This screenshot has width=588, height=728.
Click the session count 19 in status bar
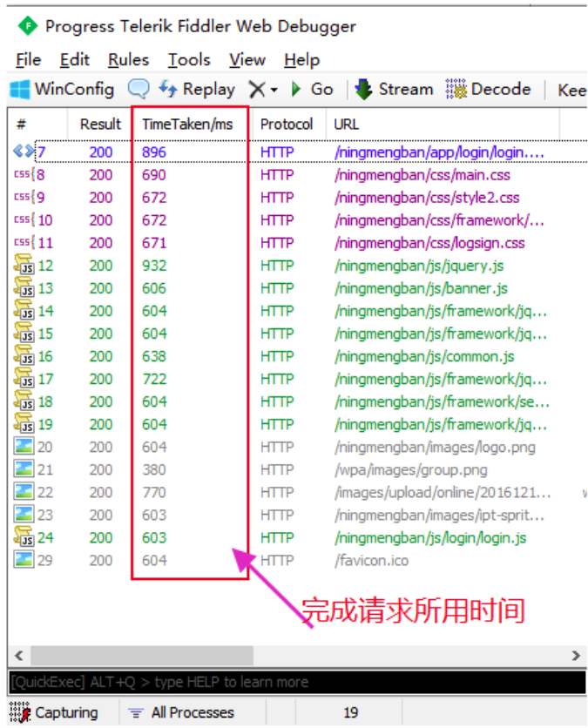pyautogui.click(x=351, y=712)
